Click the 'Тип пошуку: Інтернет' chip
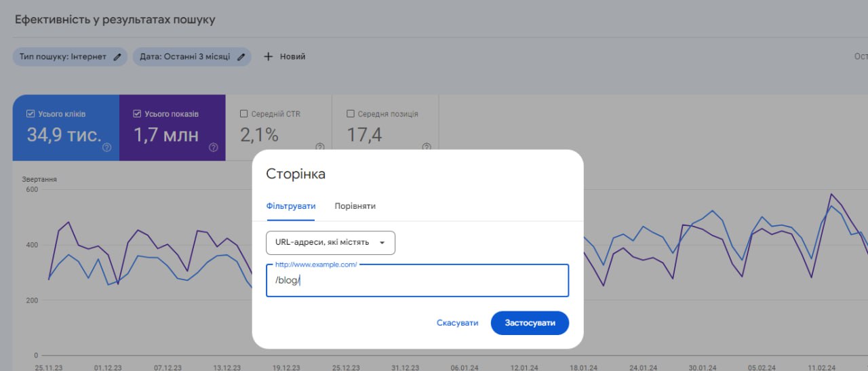 [70, 57]
